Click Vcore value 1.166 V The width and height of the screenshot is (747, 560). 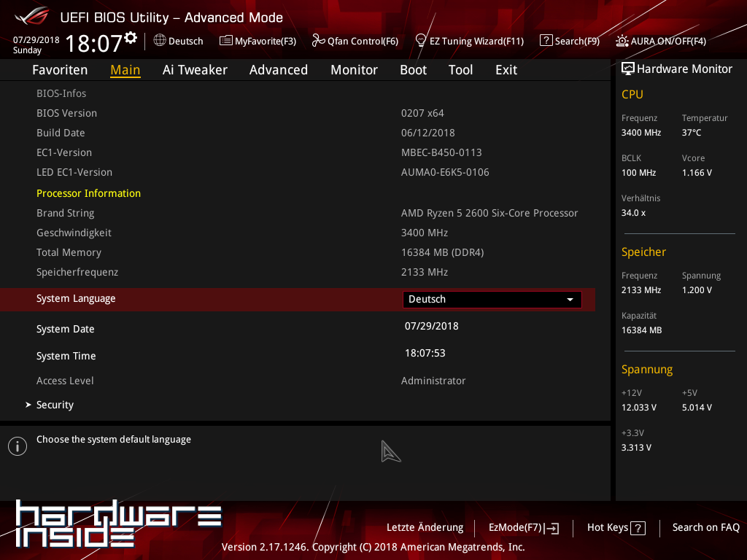697,173
